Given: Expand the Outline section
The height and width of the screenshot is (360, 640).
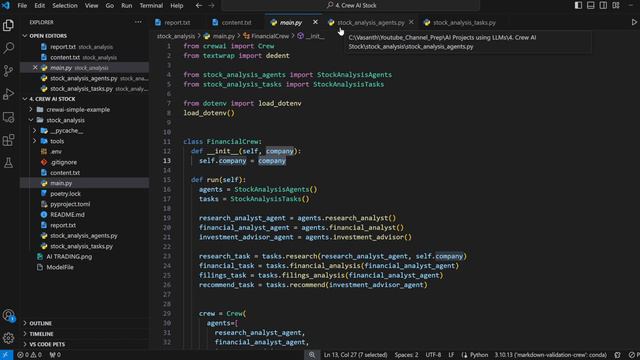Looking at the screenshot, I should coord(40,323).
